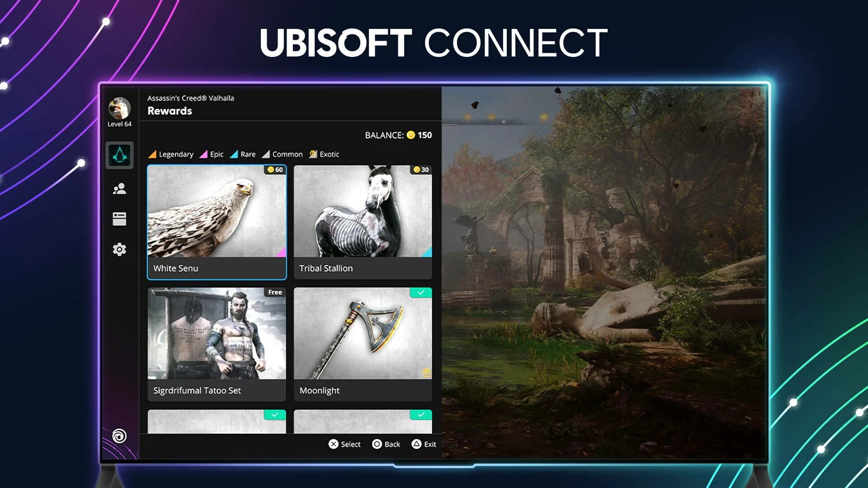Toggle the Legendary rarity filter
The width and height of the screenshot is (868, 488).
[x=171, y=154]
